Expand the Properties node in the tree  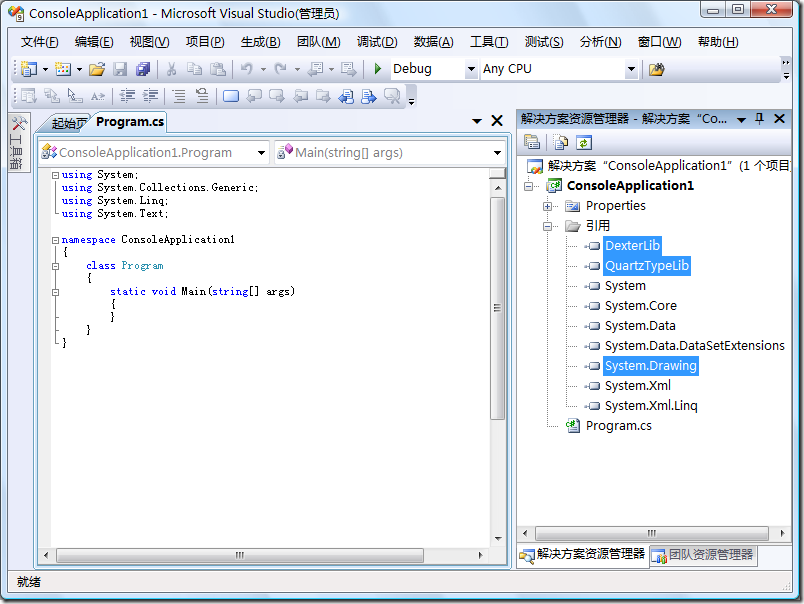click(548, 206)
